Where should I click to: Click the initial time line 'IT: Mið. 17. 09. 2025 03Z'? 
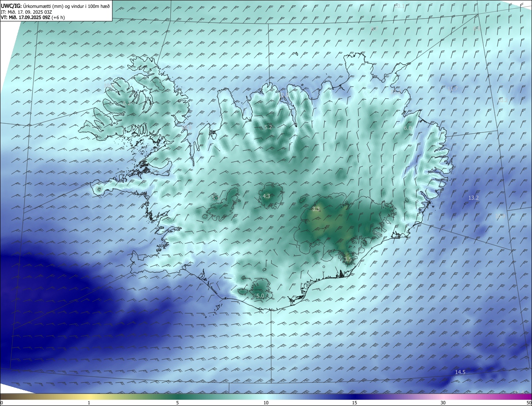(27, 12)
